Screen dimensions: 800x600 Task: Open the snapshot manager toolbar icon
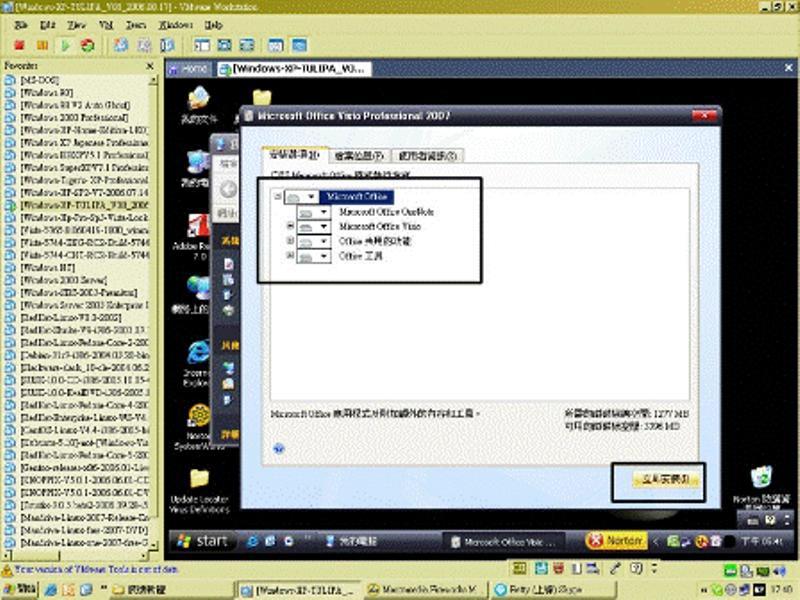167,45
